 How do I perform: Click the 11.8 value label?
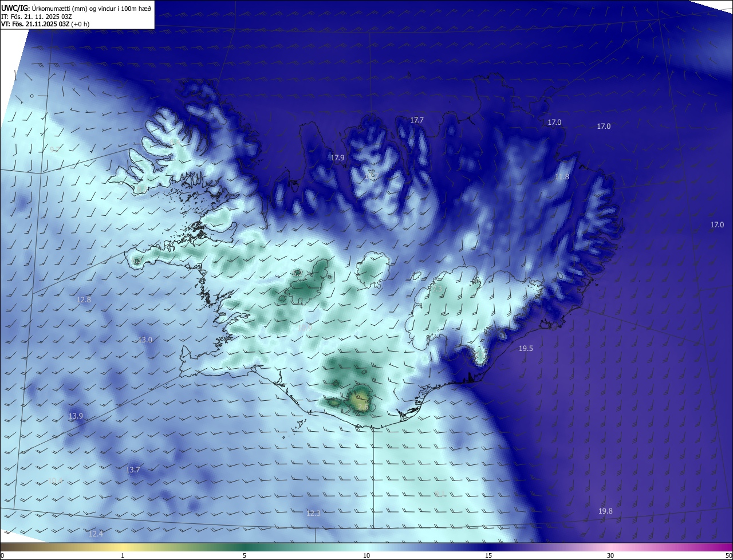[562, 177]
